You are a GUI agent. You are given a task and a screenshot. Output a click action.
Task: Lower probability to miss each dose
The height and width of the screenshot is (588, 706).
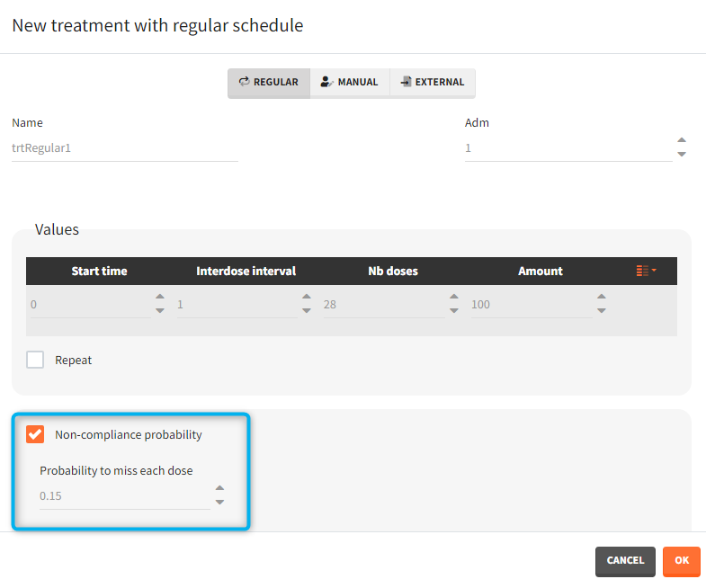(x=219, y=502)
